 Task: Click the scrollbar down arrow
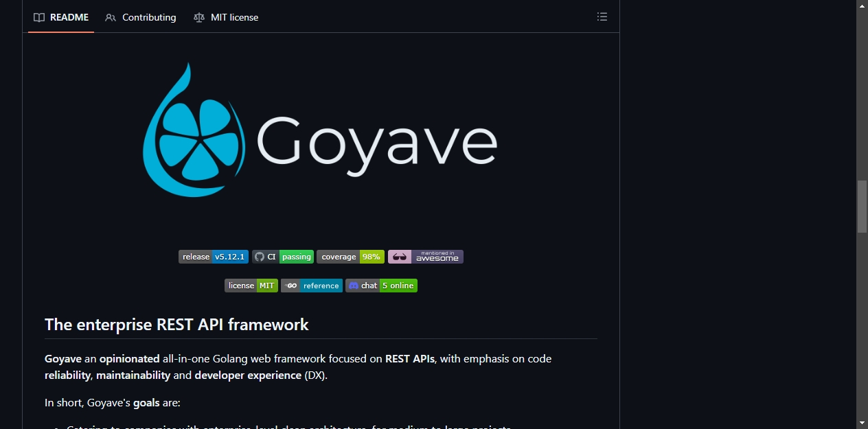pyautogui.click(x=862, y=423)
